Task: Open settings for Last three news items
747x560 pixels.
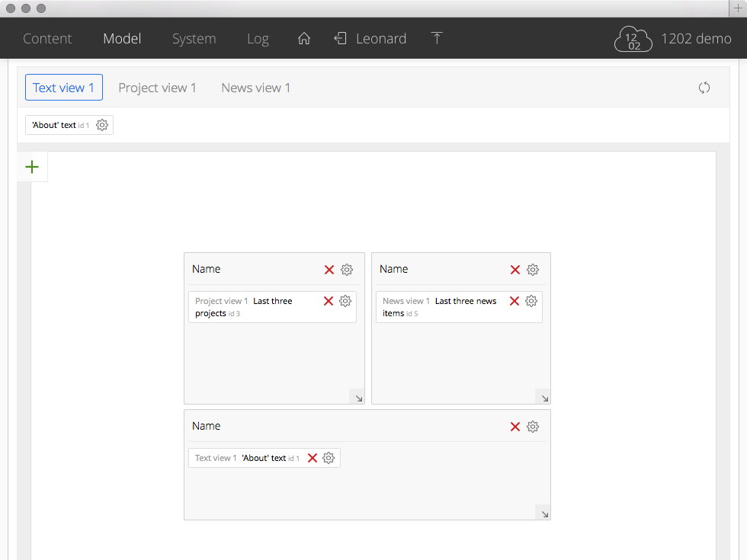Action: coord(531,301)
